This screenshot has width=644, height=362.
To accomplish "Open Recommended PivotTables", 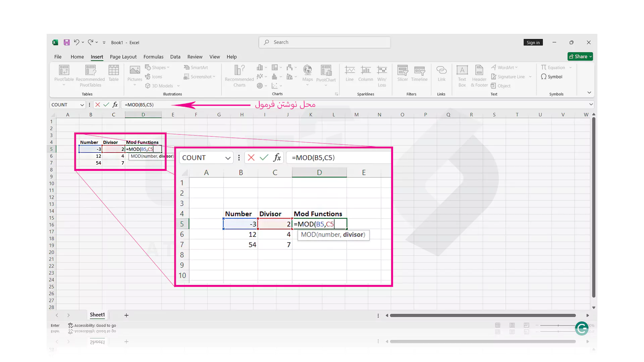I will [x=90, y=76].
